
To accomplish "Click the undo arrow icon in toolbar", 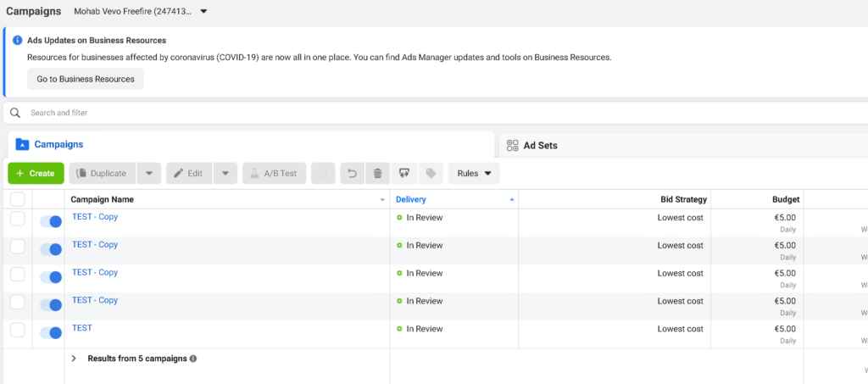I will tap(352, 173).
